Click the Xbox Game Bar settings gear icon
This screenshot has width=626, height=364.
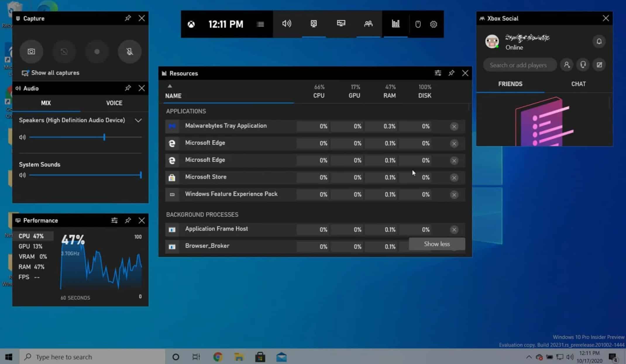[433, 24]
